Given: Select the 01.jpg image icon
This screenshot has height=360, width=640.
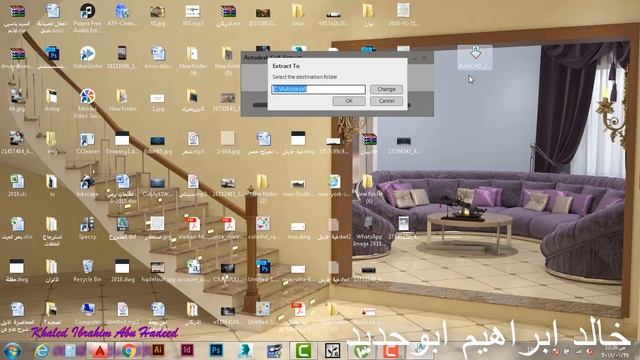Looking at the screenshot, I should tap(158, 15).
